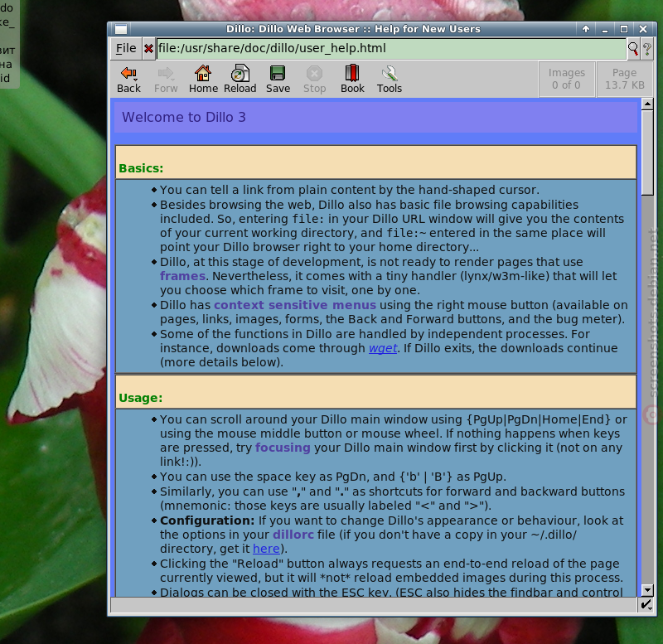Click the URL address field
The width and height of the screenshot is (663, 644).
pyautogui.click(x=391, y=49)
